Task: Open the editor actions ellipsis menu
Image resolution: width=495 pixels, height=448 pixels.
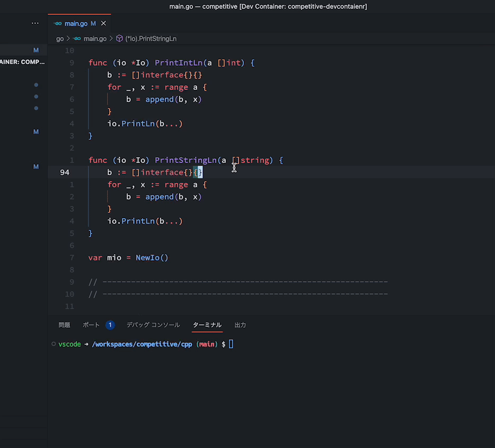Action: (35, 23)
